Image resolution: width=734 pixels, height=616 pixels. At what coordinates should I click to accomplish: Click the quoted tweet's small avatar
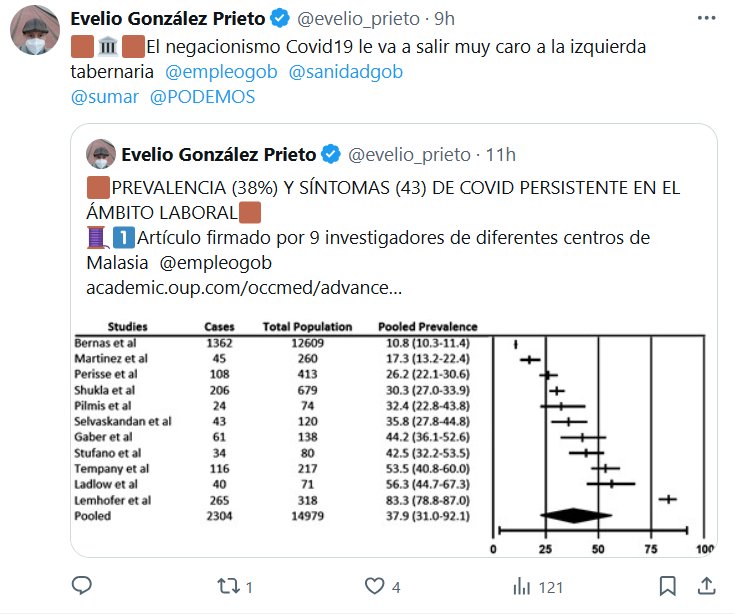pos(101,154)
